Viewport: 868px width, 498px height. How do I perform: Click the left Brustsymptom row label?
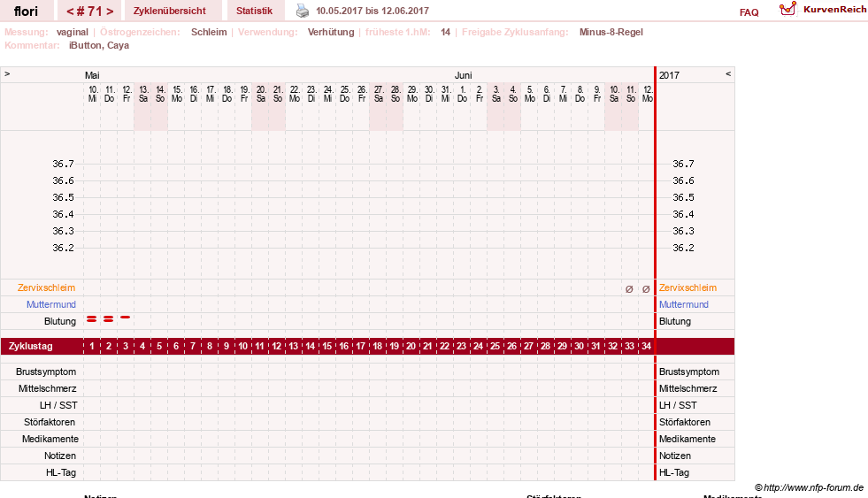(46, 372)
